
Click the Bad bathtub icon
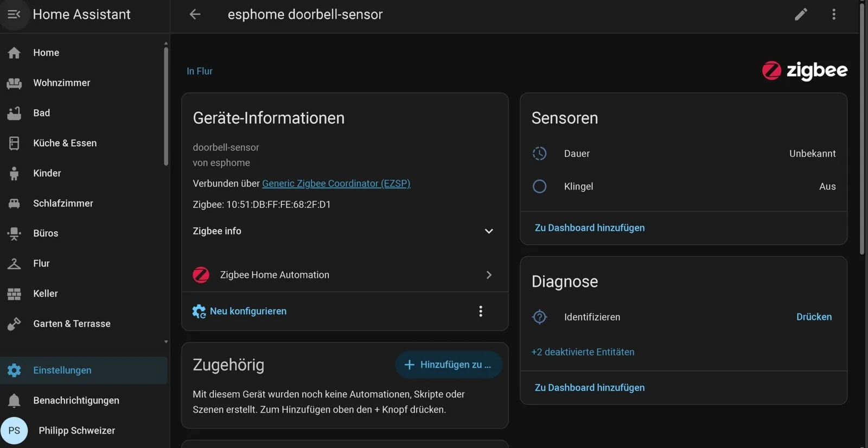tap(14, 113)
